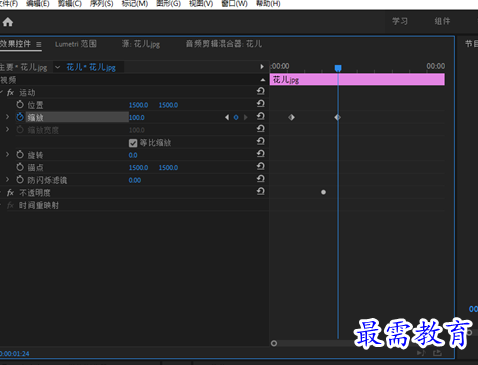This screenshot has height=365, width=478.
Task: Toggle the 运动 fx effect icon
Action: tap(10, 93)
